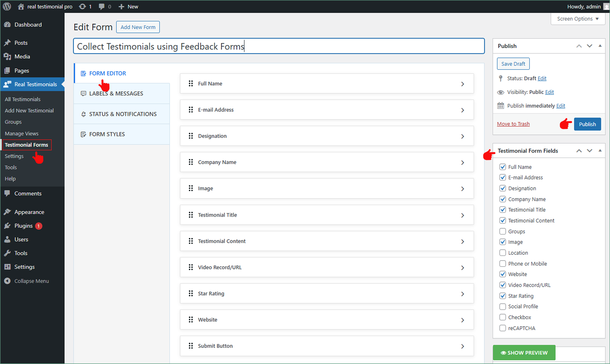Open Status & Notifications tab
Viewport: 610px width, 364px height.
(122, 114)
